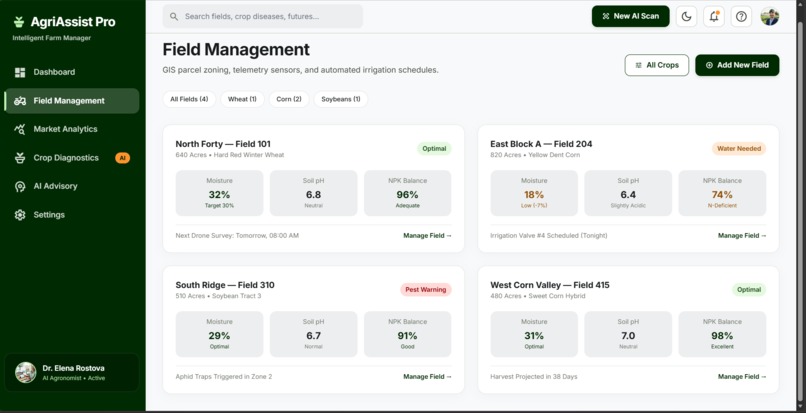Focus the search fields input box
The height and width of the screenshot is (413, 806).
(x=263, y=16)
